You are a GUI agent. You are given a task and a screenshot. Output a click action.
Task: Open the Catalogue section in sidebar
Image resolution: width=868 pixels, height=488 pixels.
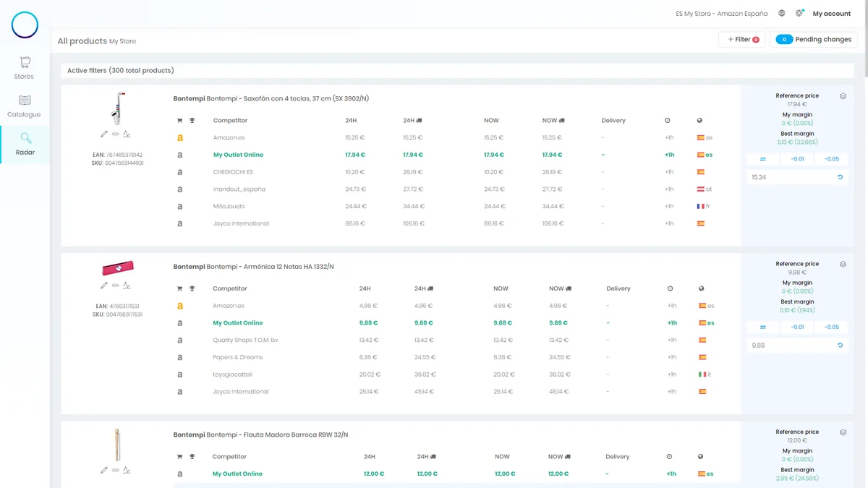coord(24,106)
